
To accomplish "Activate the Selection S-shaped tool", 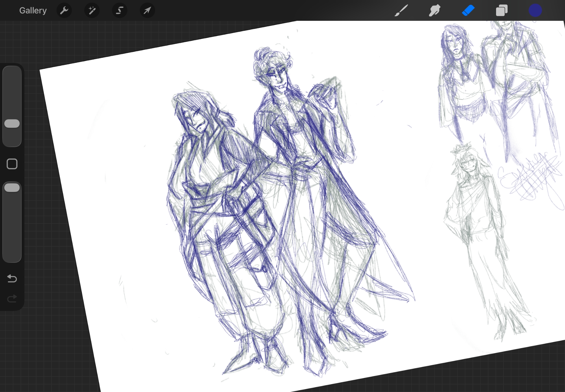I will coord(119,11).
